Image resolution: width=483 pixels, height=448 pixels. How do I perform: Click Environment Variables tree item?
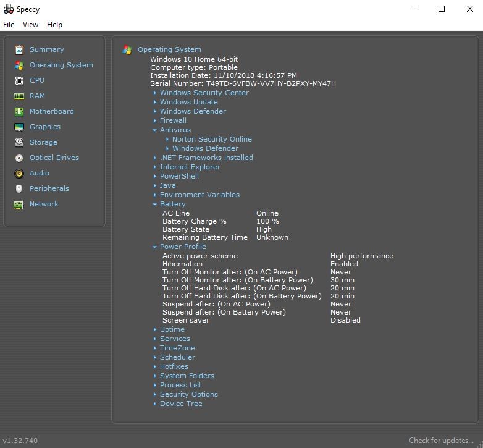[x=199, y=195]
